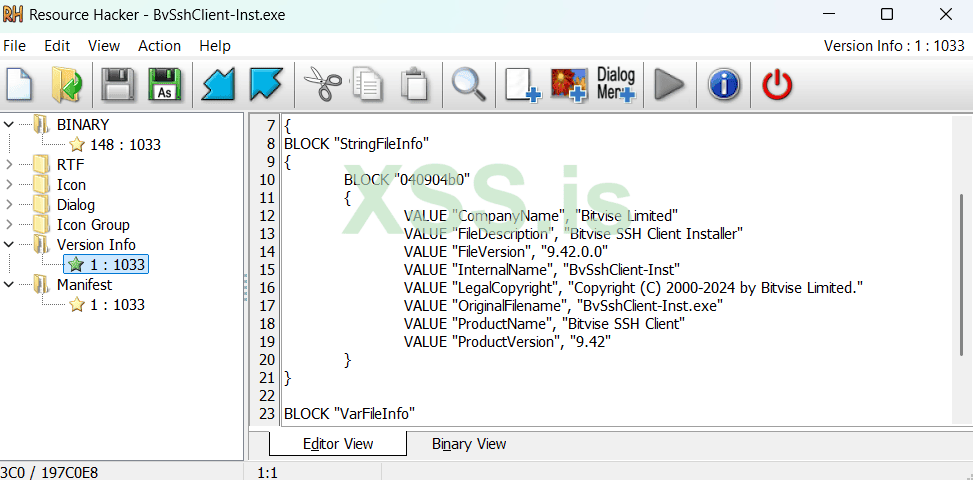Click the BLOCK "VarFileInfo" line
The height and width of the screenshot is (480, 973).
tap(349, 413)
